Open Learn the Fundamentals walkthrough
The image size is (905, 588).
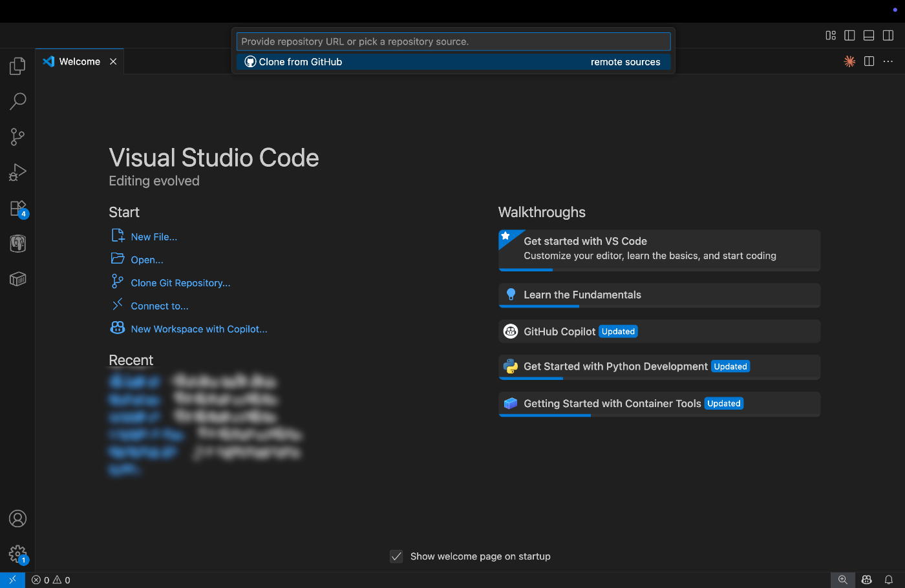[659, 295]
